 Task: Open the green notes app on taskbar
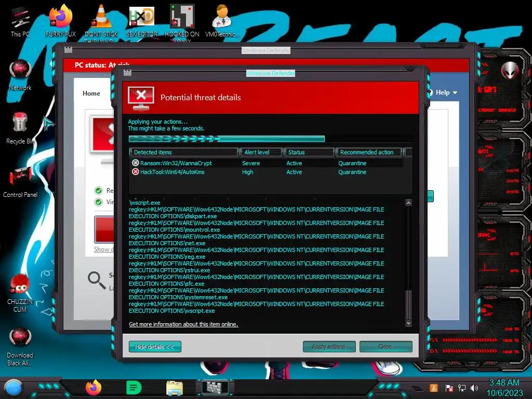134,388
